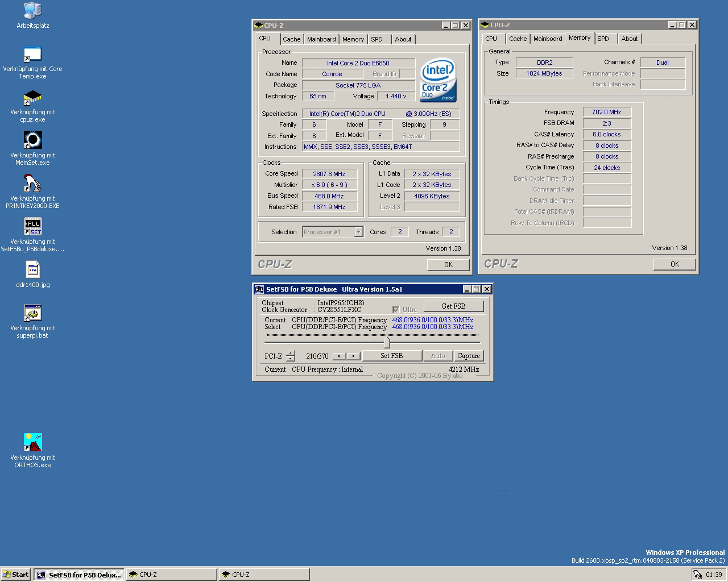Screen dimensions: 728x582
Task: Click the SetFSB window title bar icon
Action: click(259, 289)
